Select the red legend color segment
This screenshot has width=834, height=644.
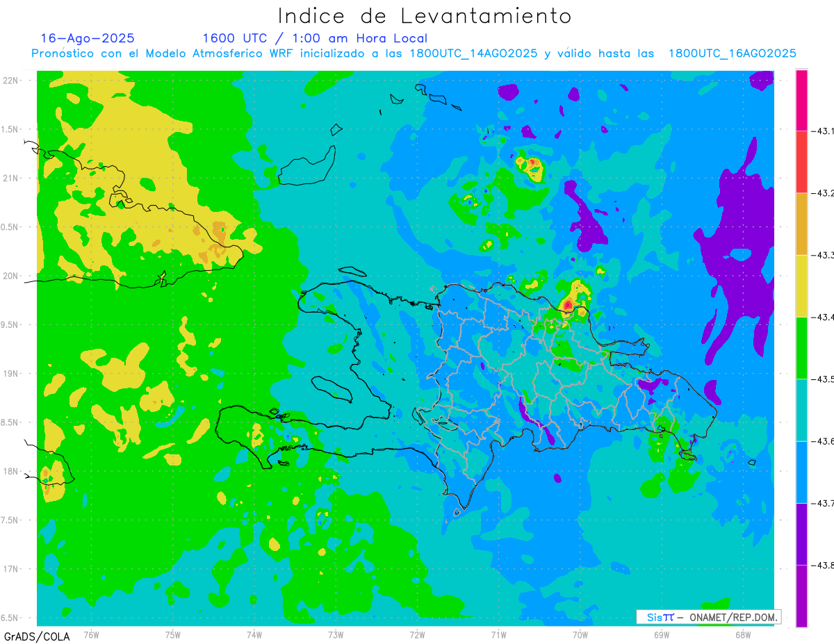801,162
